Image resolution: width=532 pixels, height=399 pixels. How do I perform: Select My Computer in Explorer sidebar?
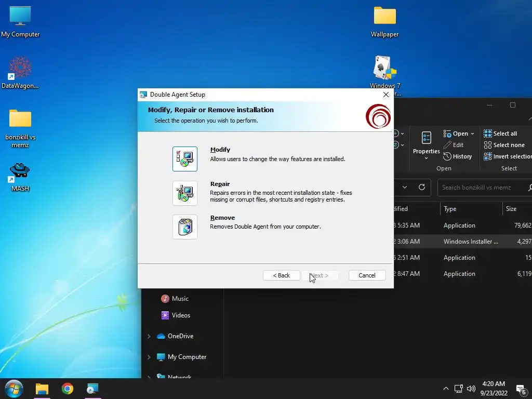(181, 357)
